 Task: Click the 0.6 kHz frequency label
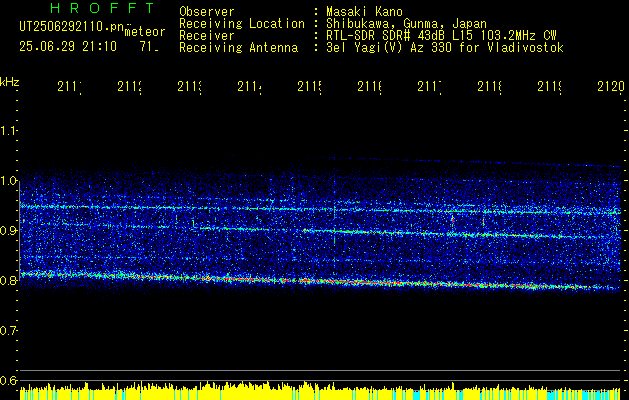point(8,380)
